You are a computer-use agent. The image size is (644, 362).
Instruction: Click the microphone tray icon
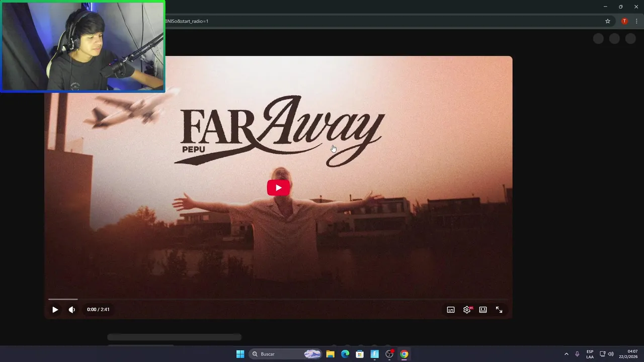(x=577, y=354)
